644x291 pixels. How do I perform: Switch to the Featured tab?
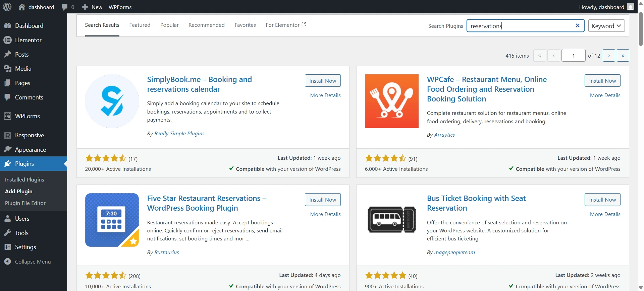coord(140,25)
